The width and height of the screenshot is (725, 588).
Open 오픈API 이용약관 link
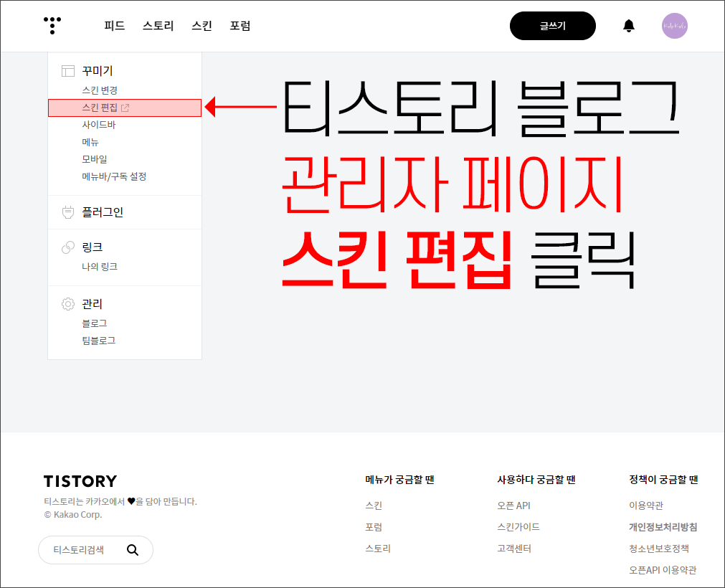pyautogui.click(x=663, y=571)
